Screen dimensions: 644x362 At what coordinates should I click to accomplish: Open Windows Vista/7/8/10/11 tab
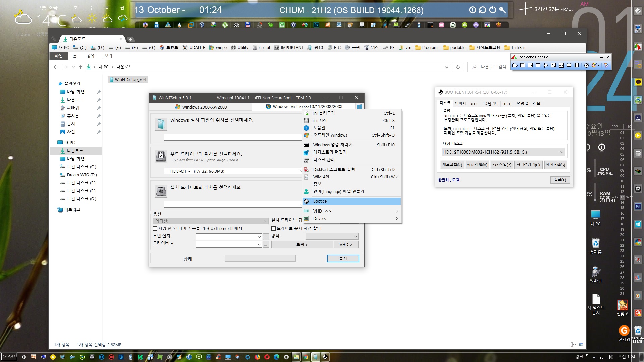click(x=308, y=107)
